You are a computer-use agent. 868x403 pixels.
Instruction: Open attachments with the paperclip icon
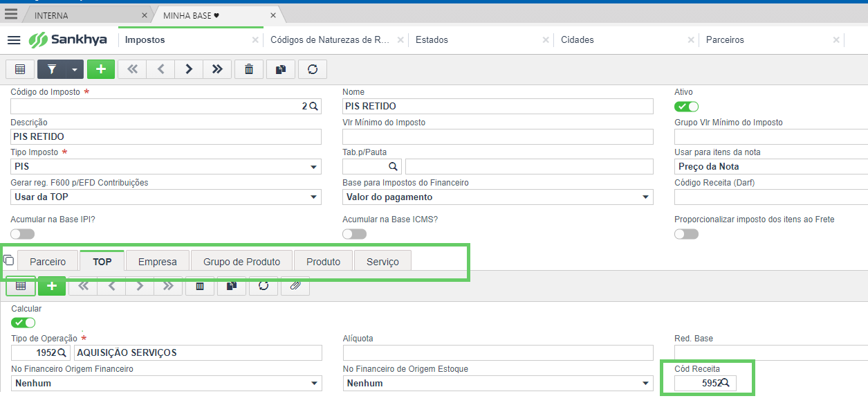295,285
